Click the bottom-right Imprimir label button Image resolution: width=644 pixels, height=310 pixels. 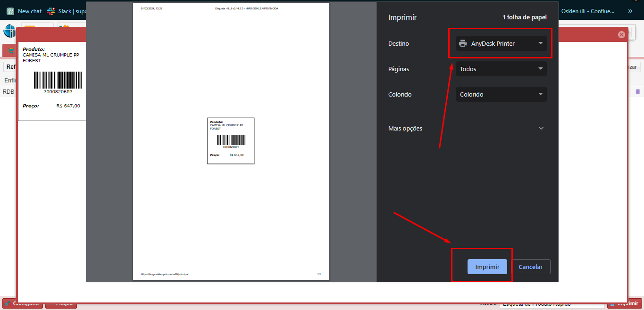625,304
